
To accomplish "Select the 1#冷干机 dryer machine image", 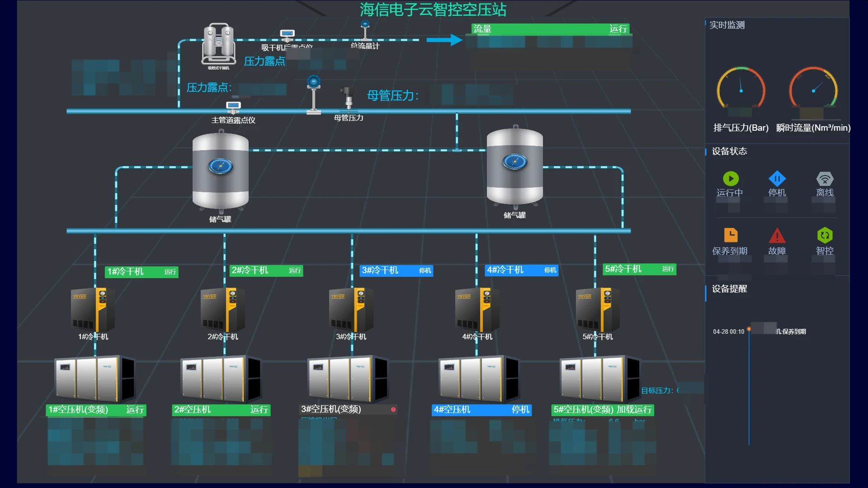I will coord(93,309).
